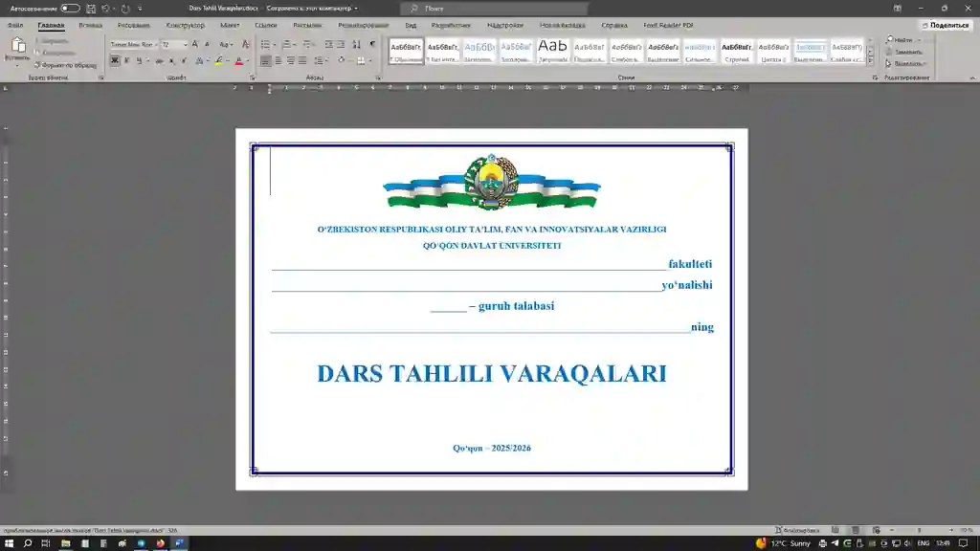This screenshot has width=980, height=551.
Task: Click the Save icon in the title bar
Action: click(91, 8)
